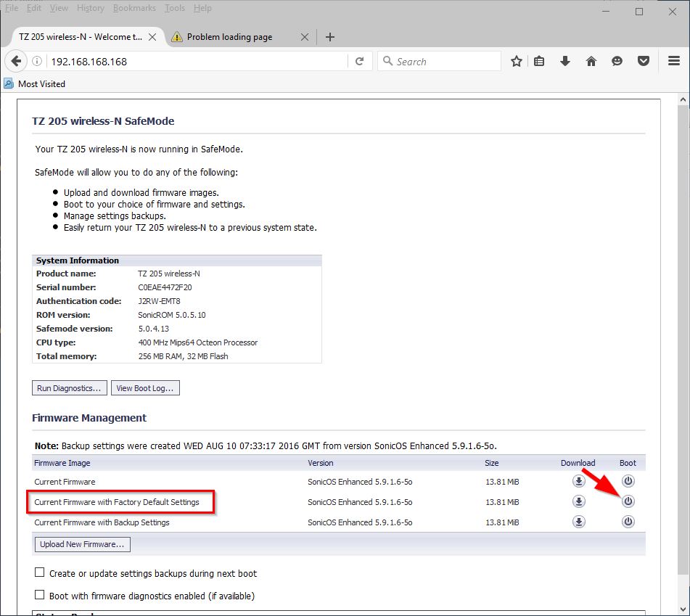Bookmark this page with the star icon
Image resolution: width=690 pixels, height=616 pixels.
pos(516,61)
